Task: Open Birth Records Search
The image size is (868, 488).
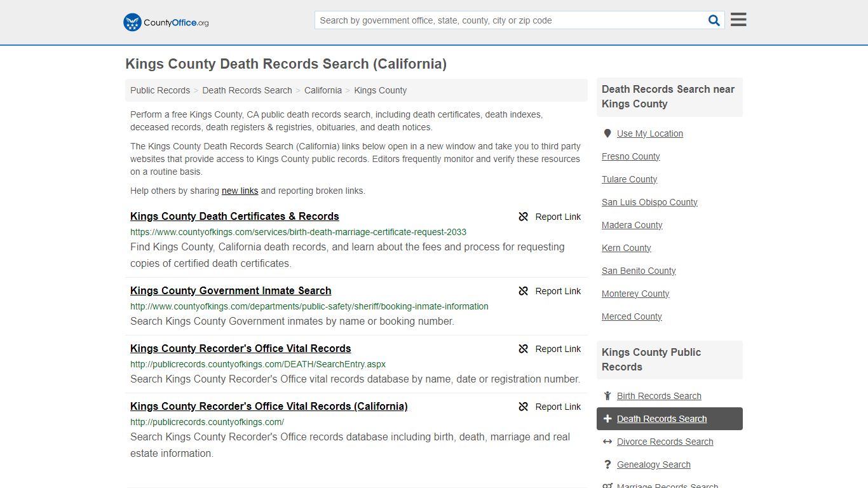Action: (659, 396)
